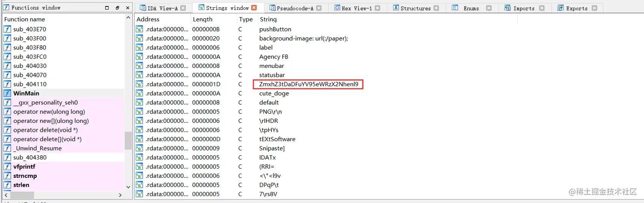Sort strings by the Type column header
The image size is (644, 203).
247,19
